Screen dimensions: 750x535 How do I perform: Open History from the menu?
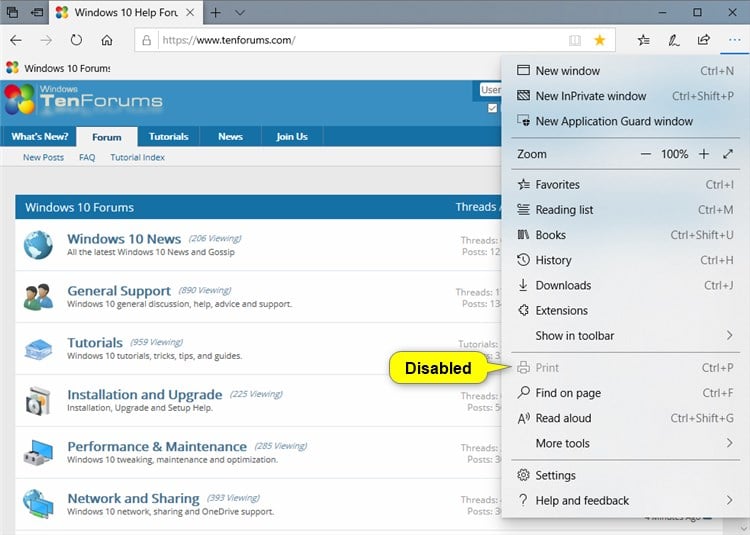point(625,260)
